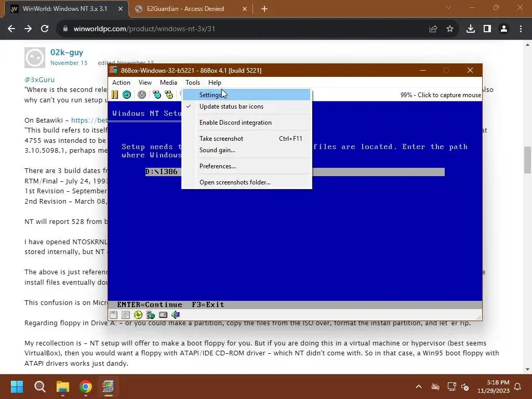Screen dimensions: 532x399
Task: Click the sound speaker status bar icon
Action: [176, 315]
